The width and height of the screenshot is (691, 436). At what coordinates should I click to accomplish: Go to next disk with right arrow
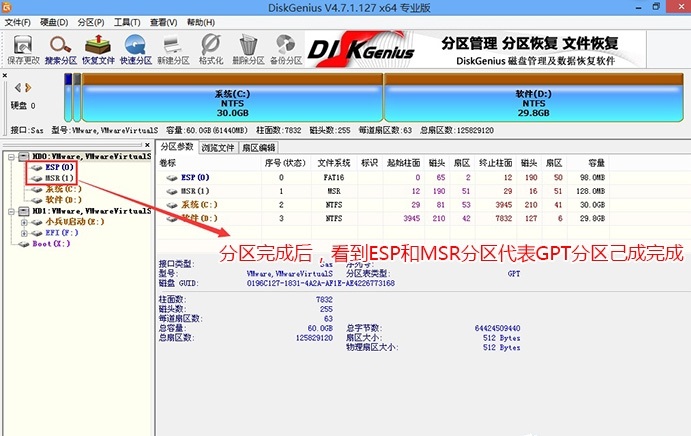click(28, 88)
